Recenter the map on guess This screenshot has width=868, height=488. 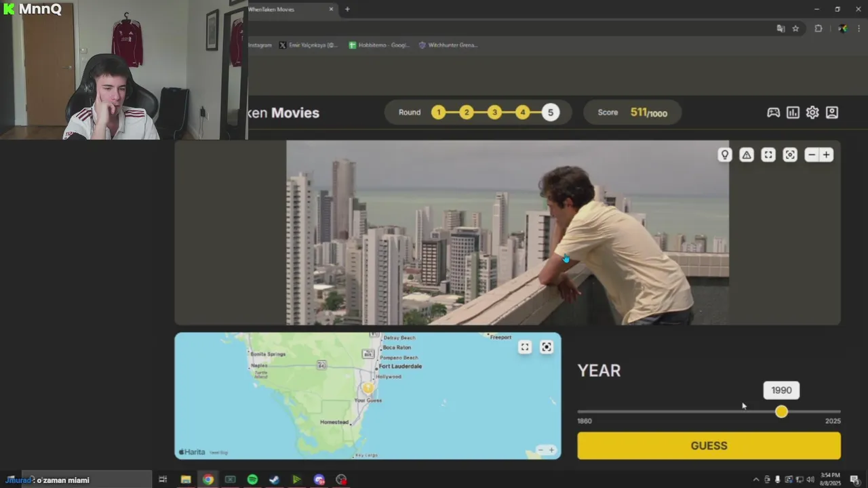point(547,347)
